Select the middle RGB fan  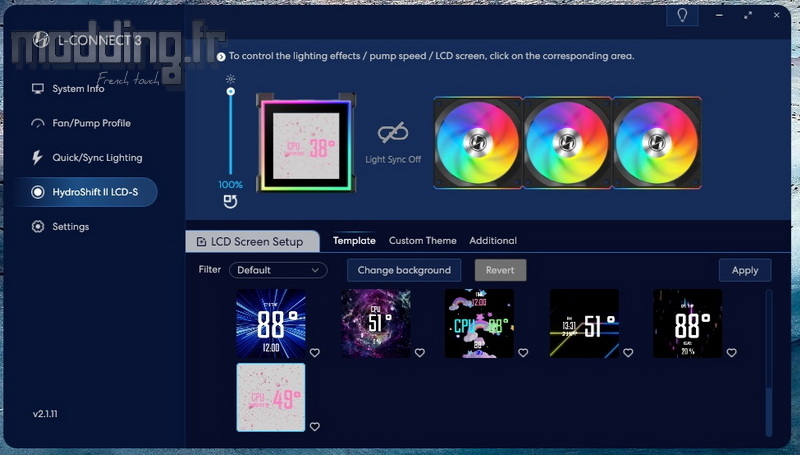[567, 142]
